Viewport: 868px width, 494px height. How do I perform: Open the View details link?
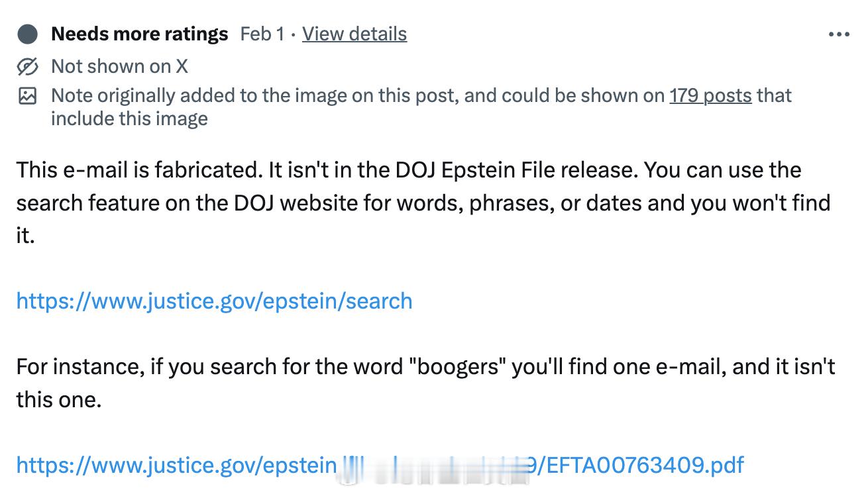pyautogui.click(x=354, y=34)
